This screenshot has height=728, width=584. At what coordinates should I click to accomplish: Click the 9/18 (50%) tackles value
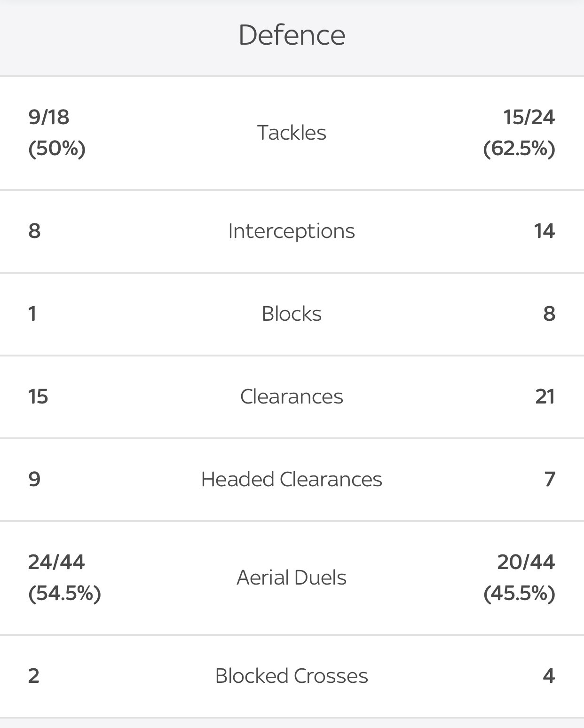pyautogui.click(x=57, y=133)
